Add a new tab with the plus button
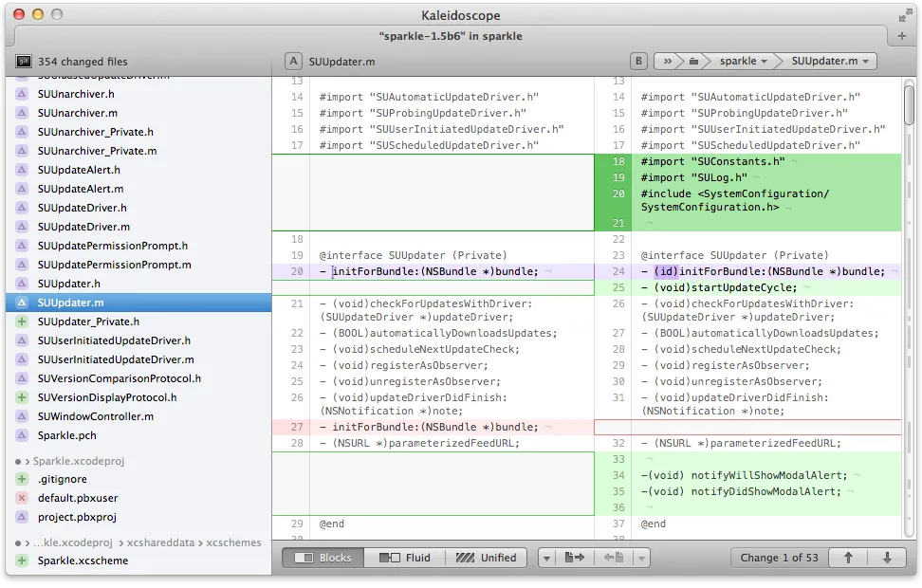 901,36
